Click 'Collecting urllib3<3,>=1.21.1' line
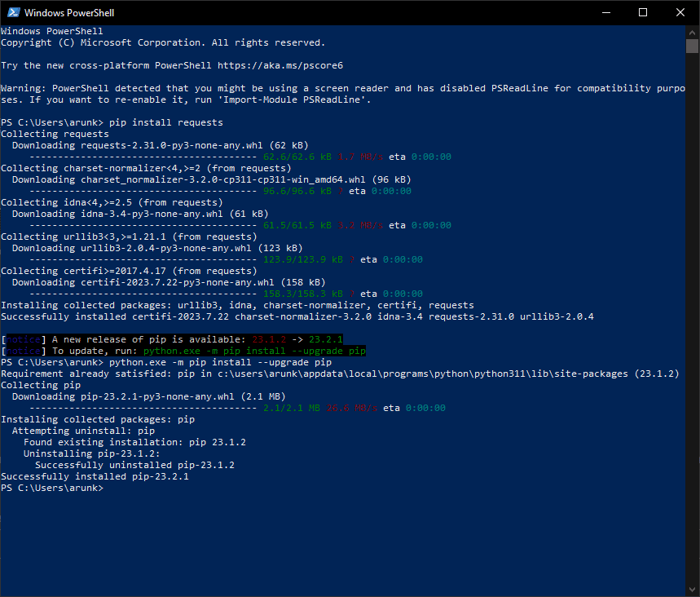 point(129,237)
